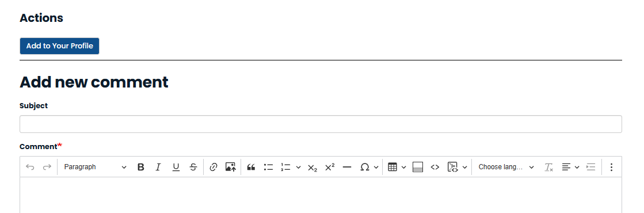Open the Paragraph heading dropdown
This screenshot has width=644, height=213.
96,167
